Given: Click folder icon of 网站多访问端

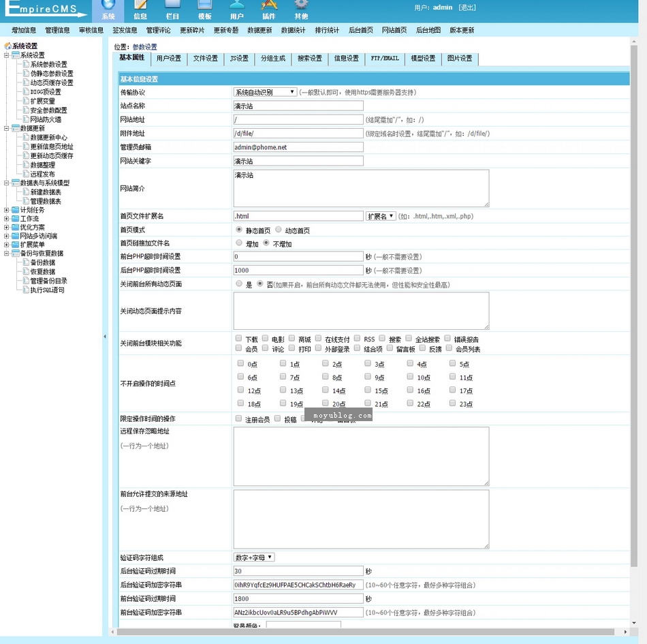Looking at the screenshot, I should pyautogui.click(x=16, y=236).
